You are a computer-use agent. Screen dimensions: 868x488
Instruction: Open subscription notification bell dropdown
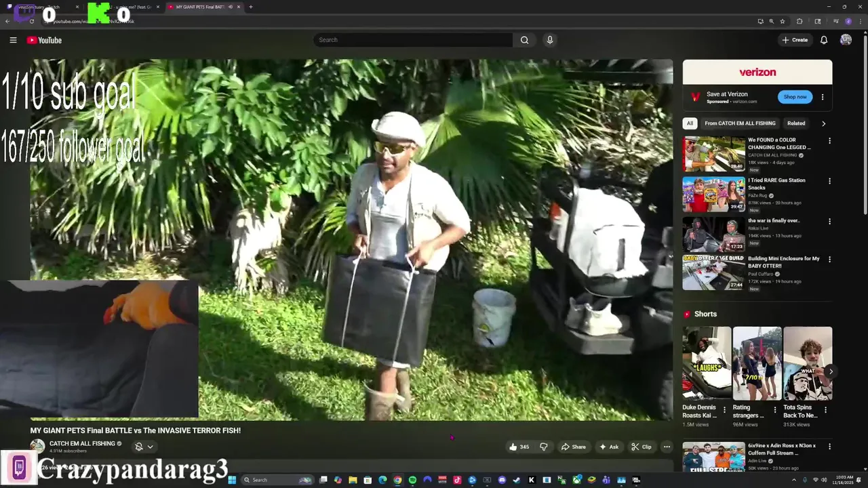click(144, 447)
